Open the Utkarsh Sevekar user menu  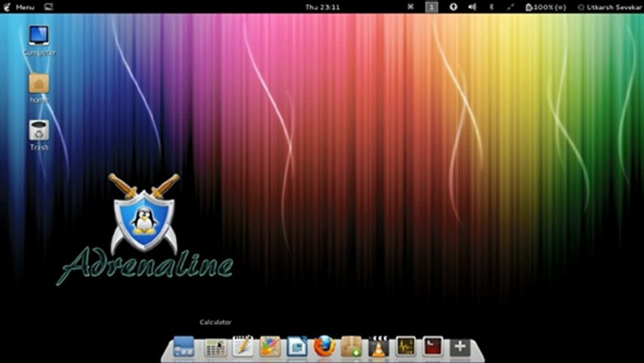tap(609, 7)
